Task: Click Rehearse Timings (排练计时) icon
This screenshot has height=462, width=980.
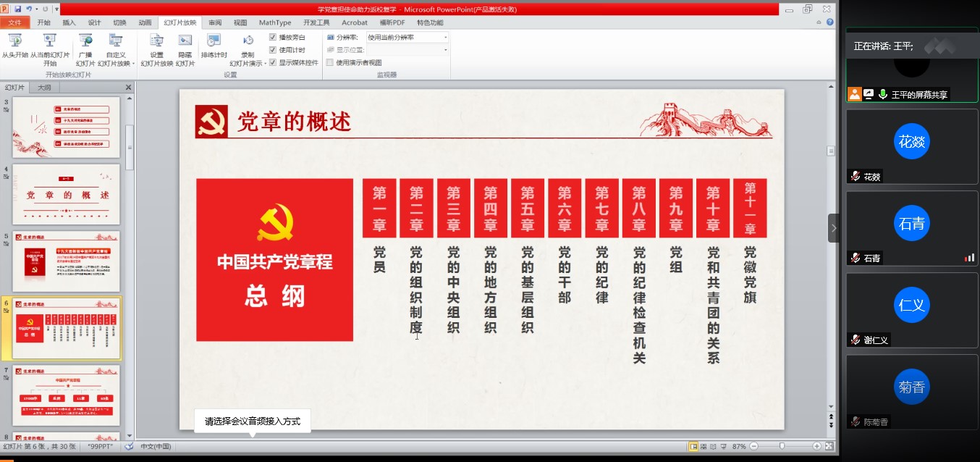Action: pyautogui.click(x=214, y=41)
